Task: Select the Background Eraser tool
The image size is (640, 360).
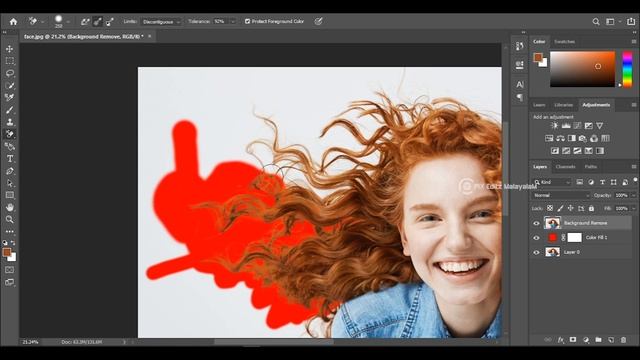Action: (x=10, y=134)
